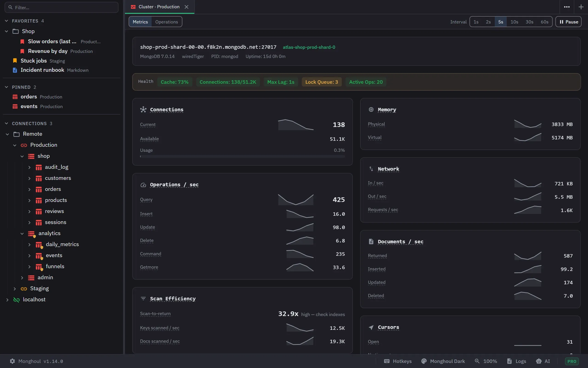Click the atlas-shop-prod-shard-0 link
Screen dimensions: 588x368
pos(309,47)
